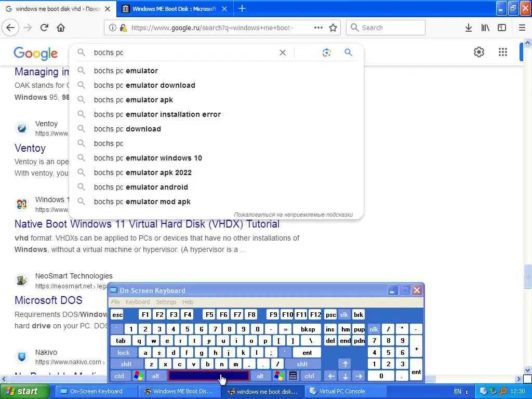
Task: Switch to 'windows me boot disk vhd' tab
Action: coord(58,9)
